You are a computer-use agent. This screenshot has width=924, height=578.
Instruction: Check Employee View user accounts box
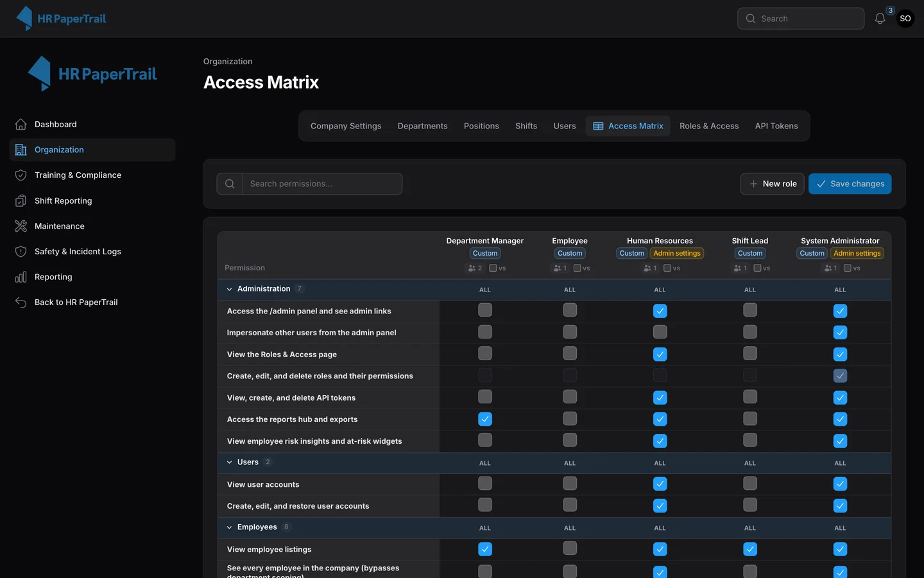570,483
